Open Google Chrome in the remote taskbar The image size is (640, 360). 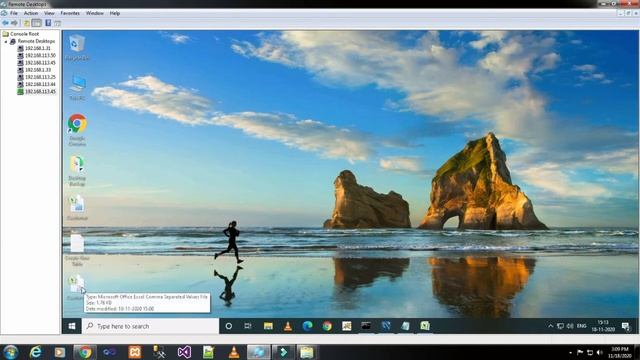[327, 326]
